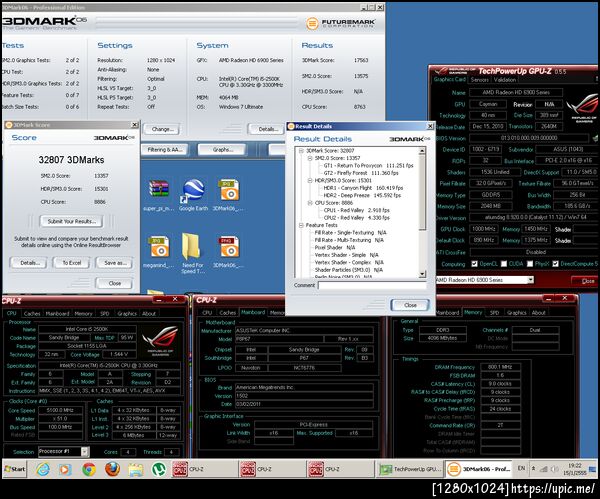Click the Windows Start button
Viewport: 600px width, 499px height.
15,469
